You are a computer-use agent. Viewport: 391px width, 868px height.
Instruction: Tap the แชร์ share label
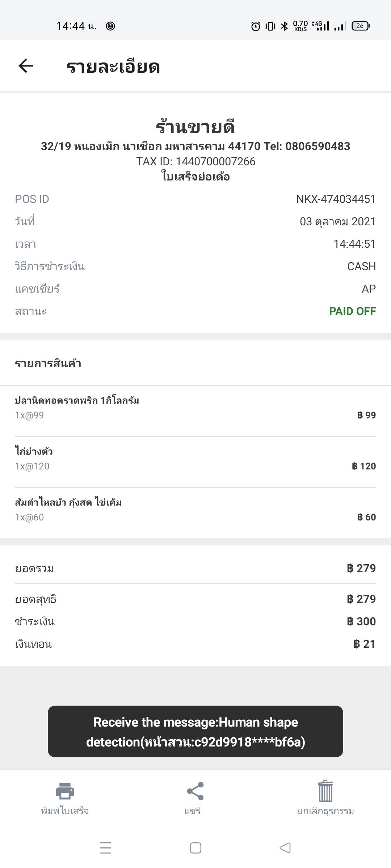(192, 811)
